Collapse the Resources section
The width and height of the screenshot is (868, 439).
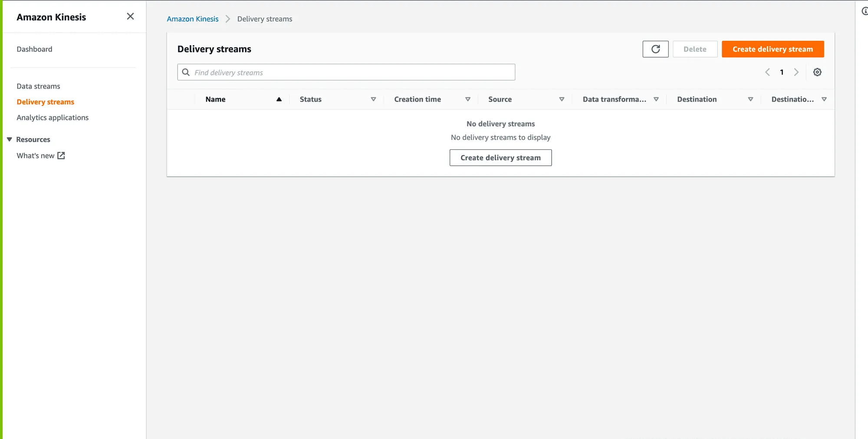pyautogui.click(x=9, y=139)
